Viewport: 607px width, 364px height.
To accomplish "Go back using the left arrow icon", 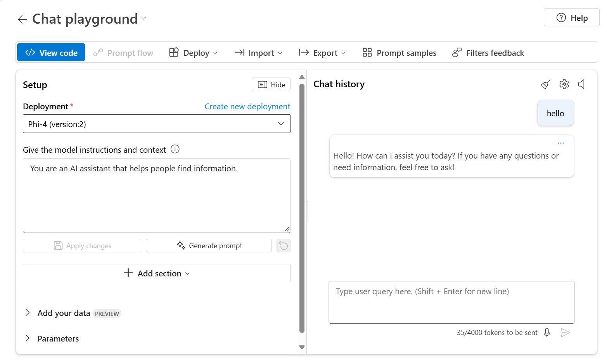I will click(x=22, y=19).
